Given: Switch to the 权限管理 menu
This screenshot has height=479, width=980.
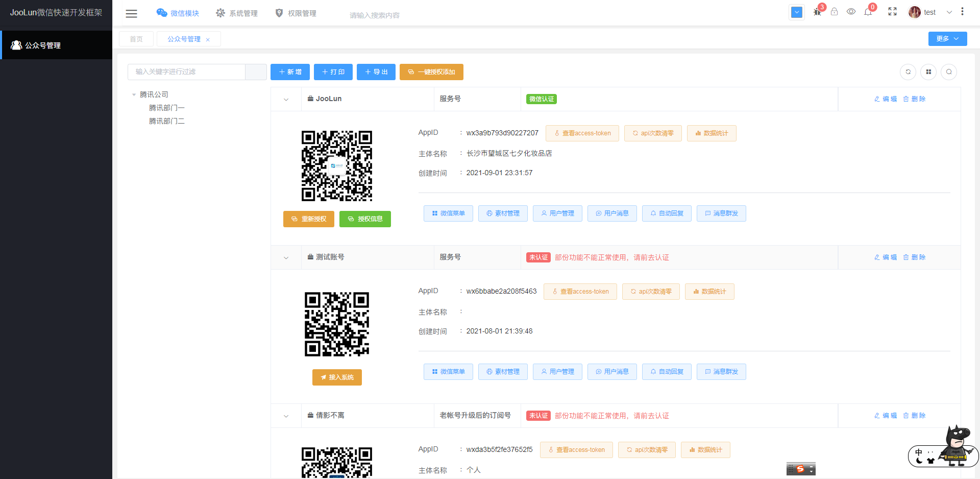Looking at the screenshot, I should [x=296, y=13].
